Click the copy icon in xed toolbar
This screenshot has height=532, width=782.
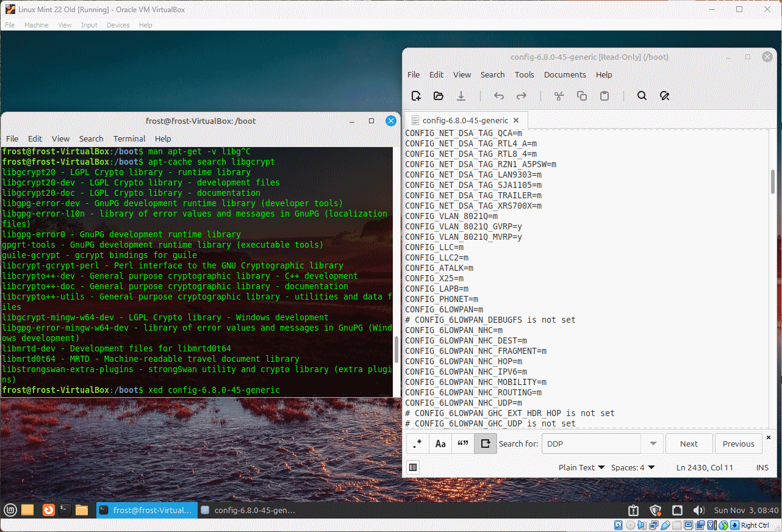[581, 96]
